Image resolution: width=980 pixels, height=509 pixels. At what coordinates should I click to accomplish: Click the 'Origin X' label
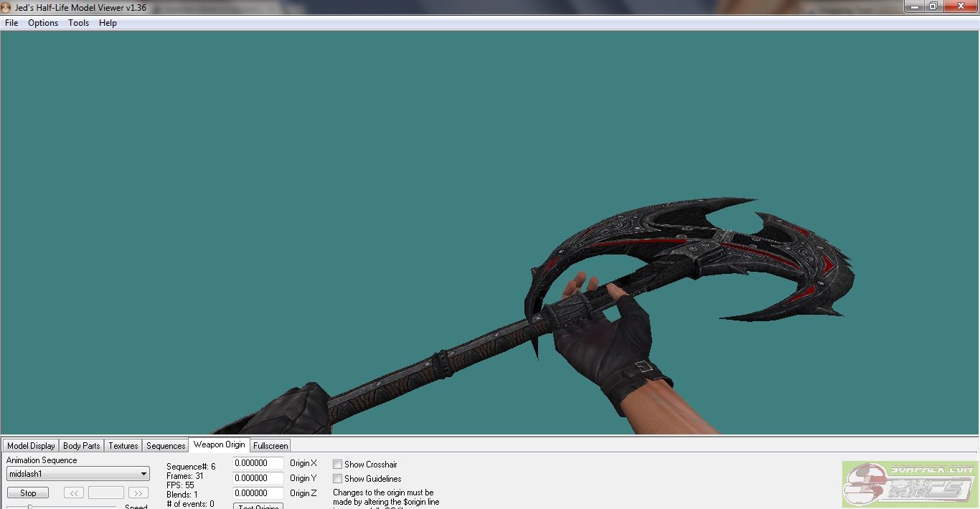point(303,463)
